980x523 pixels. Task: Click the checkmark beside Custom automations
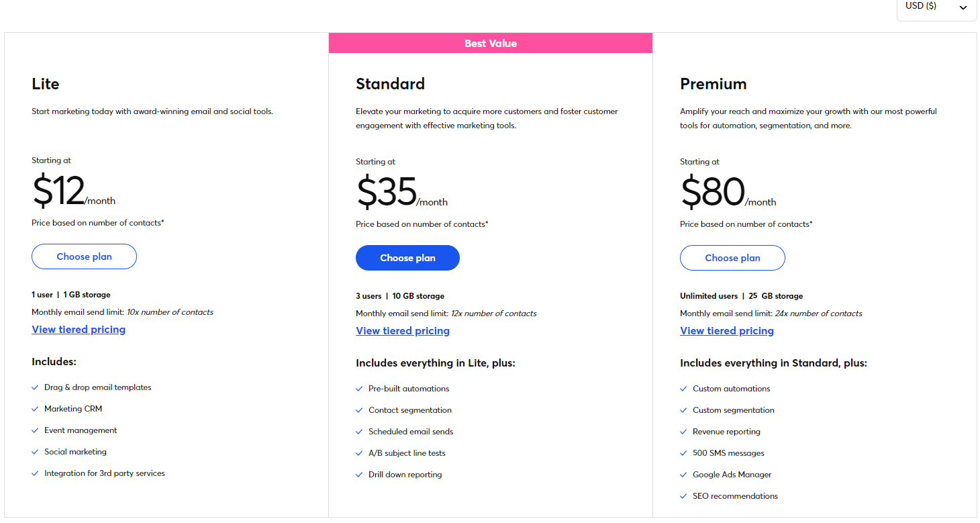pos(683,389)
